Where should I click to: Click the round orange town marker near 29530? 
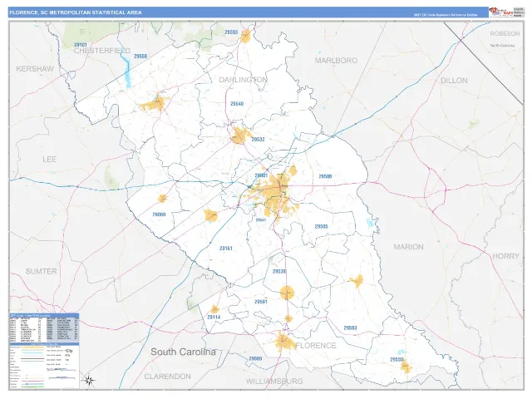pyautogui.click(x=287, y=293)
